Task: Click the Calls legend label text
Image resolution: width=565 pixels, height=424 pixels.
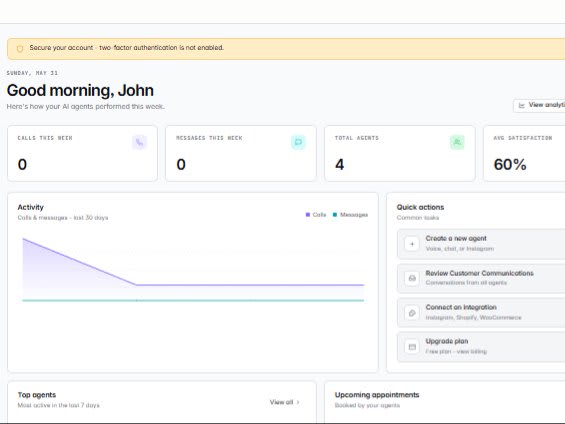Action: click(319, 215)
